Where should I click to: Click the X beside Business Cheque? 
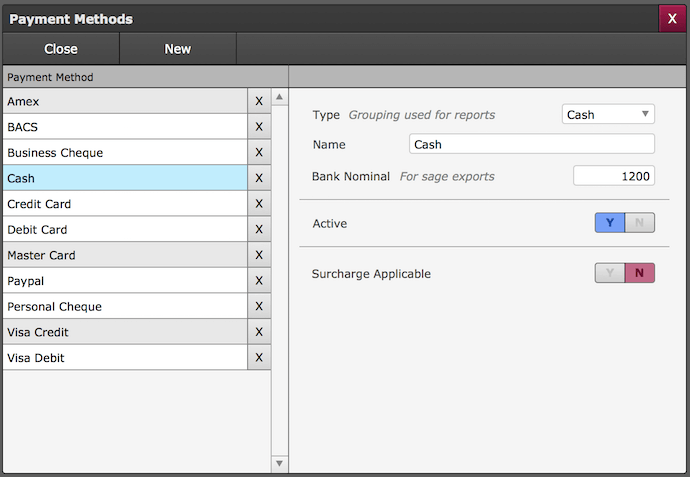pyautogui.click(x=259, y=153)
